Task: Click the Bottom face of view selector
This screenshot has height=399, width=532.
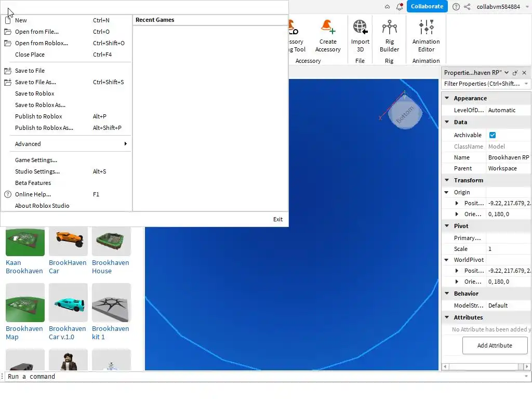Action: (x=405, y=114)
